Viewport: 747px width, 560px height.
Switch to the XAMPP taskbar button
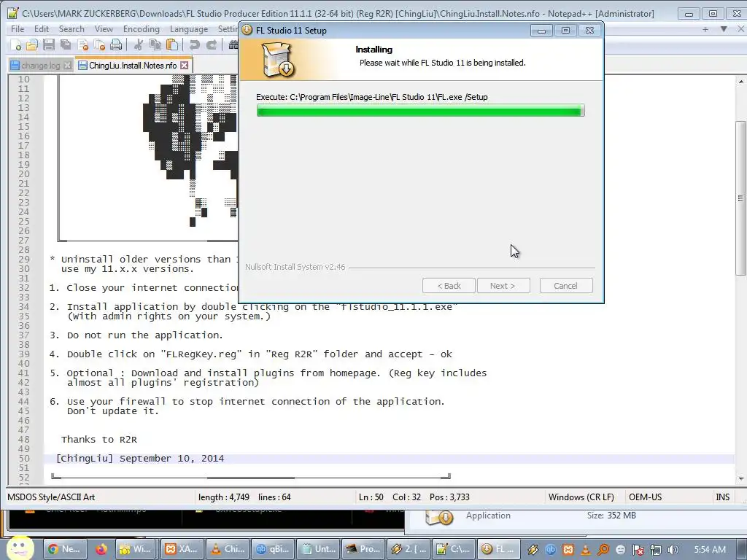pos(182,549)
